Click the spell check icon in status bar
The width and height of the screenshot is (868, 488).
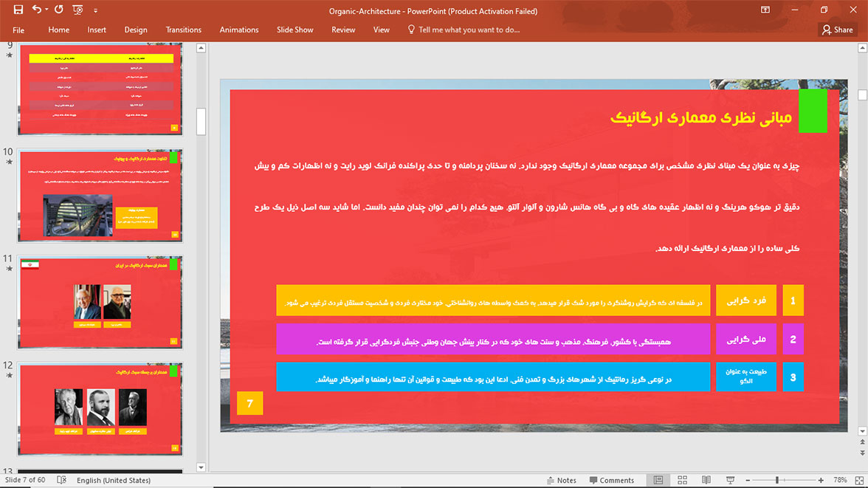[61, 480]
